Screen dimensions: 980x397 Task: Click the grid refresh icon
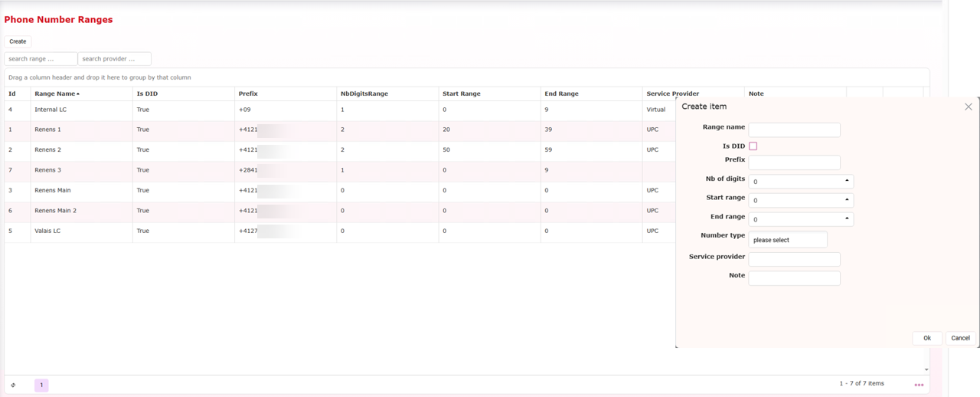(x=13, y=386)
